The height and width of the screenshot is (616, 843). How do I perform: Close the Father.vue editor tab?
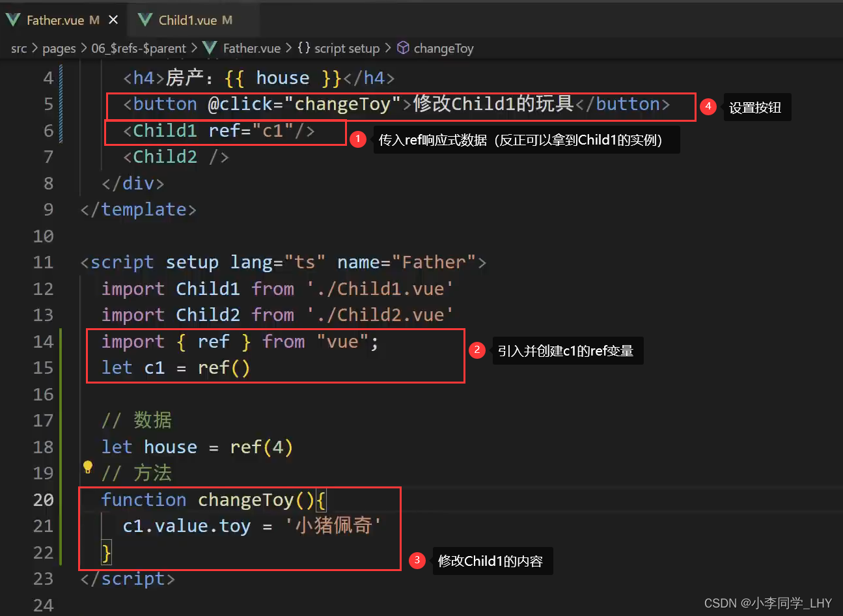click(x=113, y=20)
